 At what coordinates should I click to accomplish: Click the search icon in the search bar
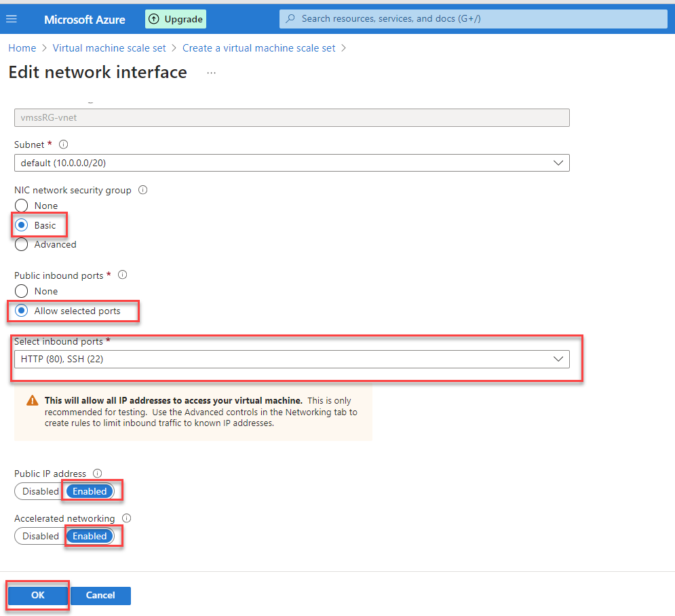[x=291, y=18]
